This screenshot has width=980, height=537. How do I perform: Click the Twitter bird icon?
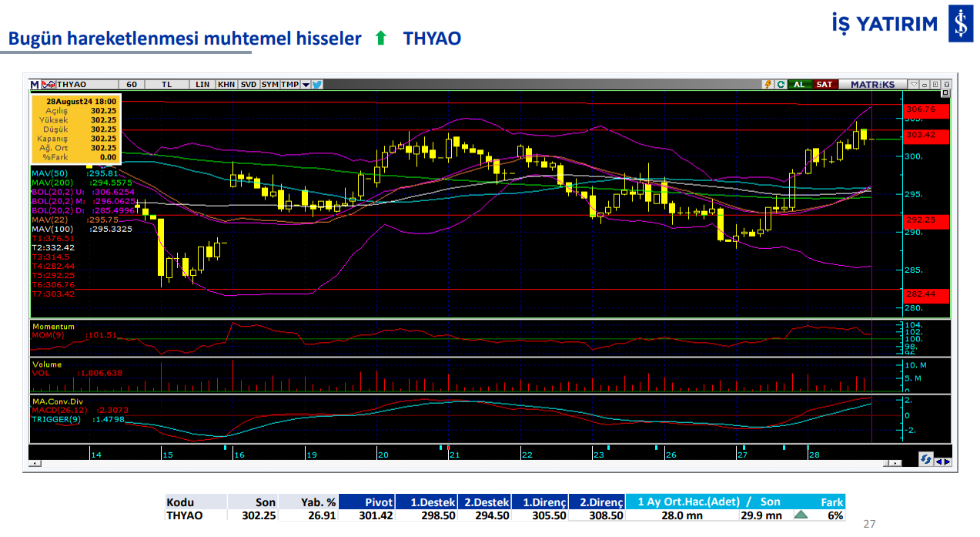click(x=316, y=84)
